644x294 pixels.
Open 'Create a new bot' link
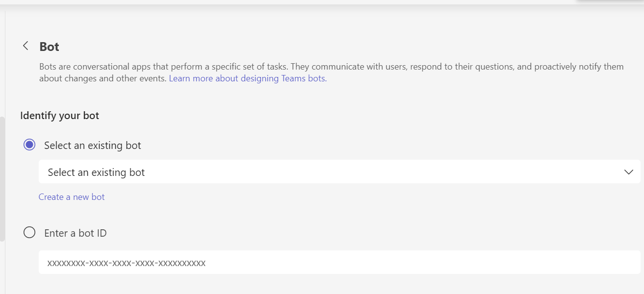[72, 197]
